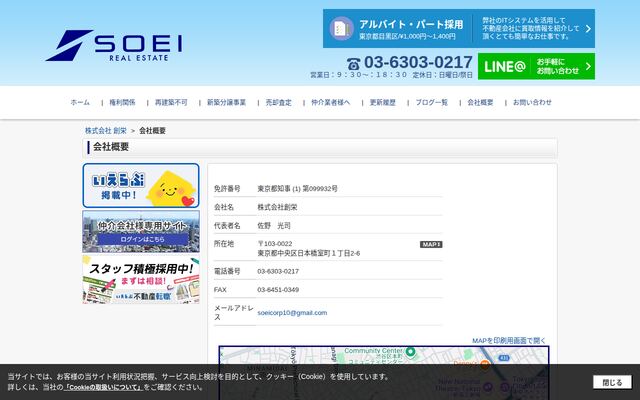This screenshot has height=400, width=640.
Task: Click the document icon in recruitment banner
Action: (341, 28)
